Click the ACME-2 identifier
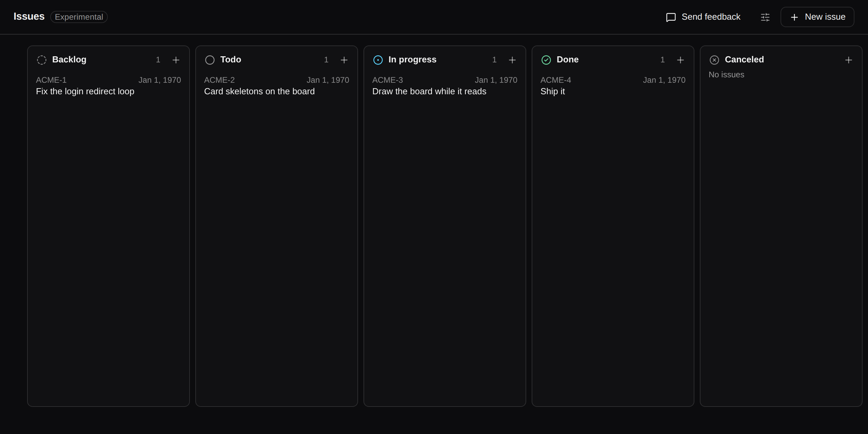This screenshot has width=868, height=434. (x=219, y=80)
